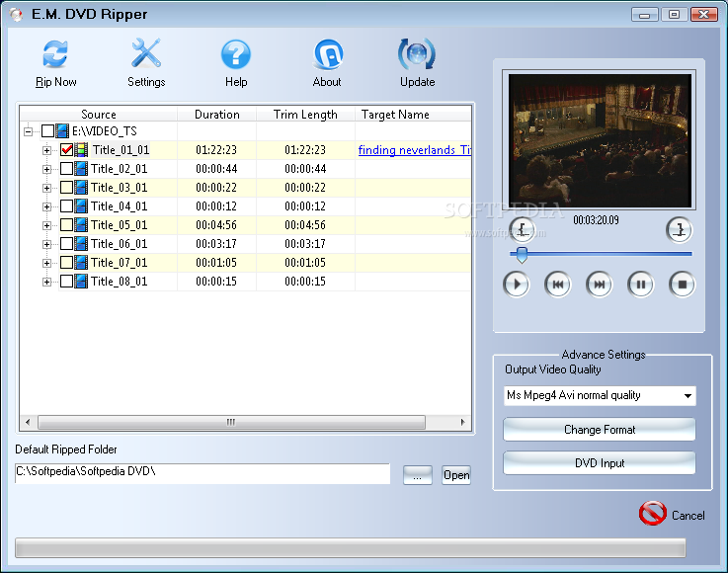Click the Target Name column header
Screen dimensions: 728x573
click(x=413, y=115)
